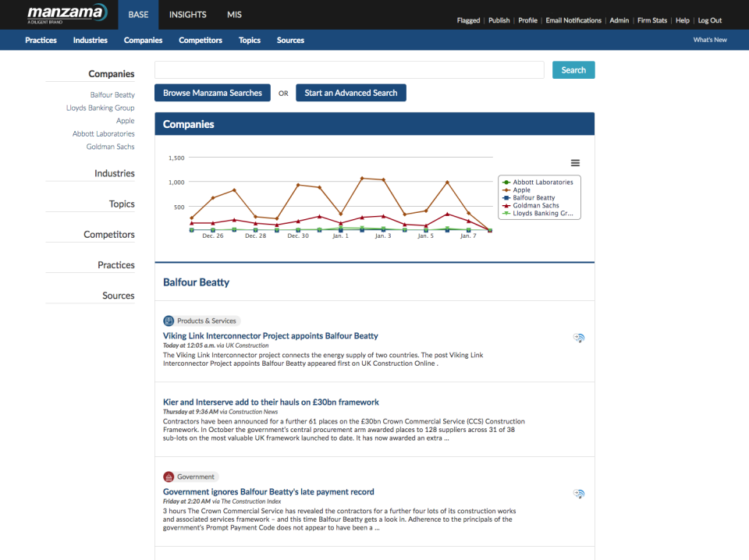Open the Kier and Interserve article headline

pyautogui.click(x=270, y=402)
